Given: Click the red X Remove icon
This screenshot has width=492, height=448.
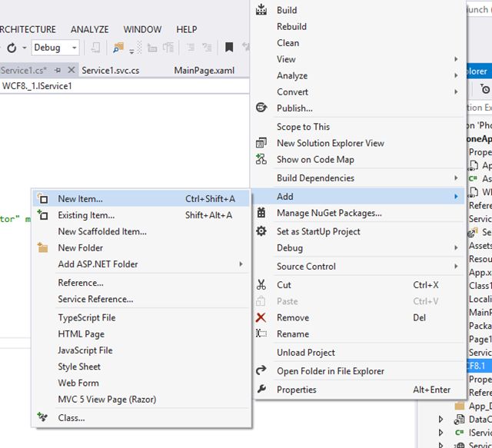Looking at the screenshot, I should coord(261,318).
